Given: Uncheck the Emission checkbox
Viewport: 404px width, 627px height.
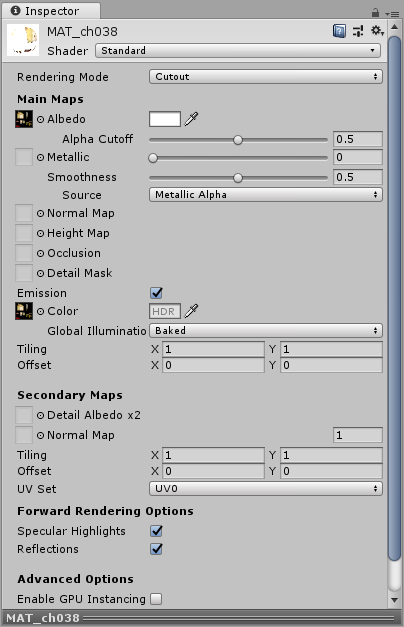Looking at the screenshot, I should tap(156, 293).
